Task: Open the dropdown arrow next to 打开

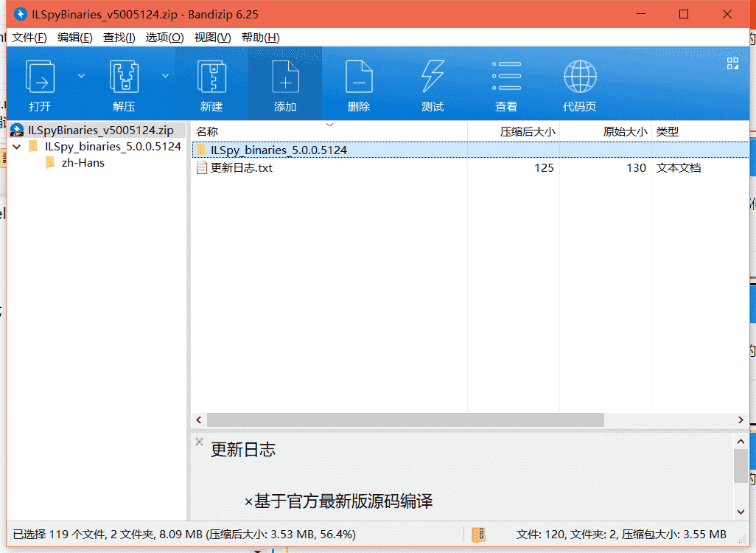Action: (x=82, y=76)
